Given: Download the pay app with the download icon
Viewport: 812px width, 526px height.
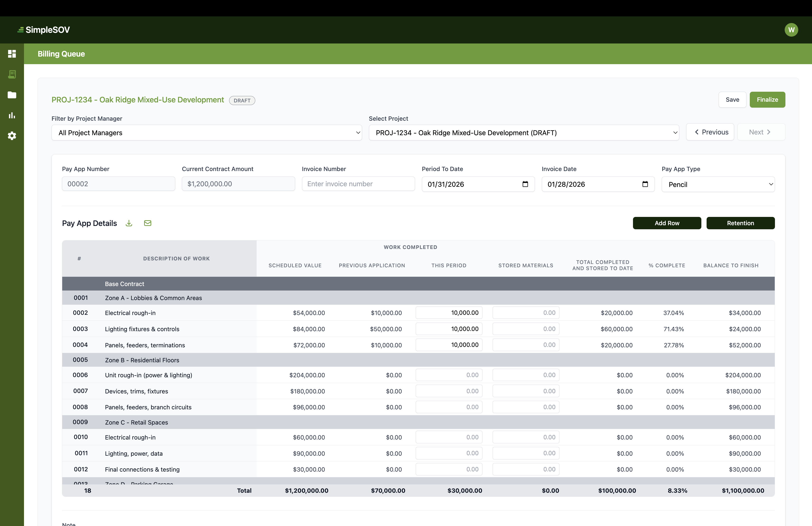Looking at the screenshot, I should click(x=129, y=223).
